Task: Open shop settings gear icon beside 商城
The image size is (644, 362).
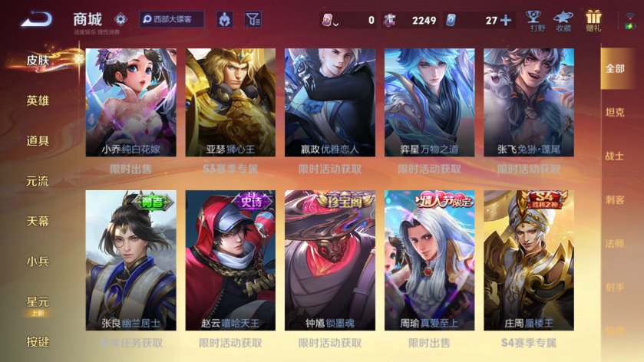Action: [121, 19]
